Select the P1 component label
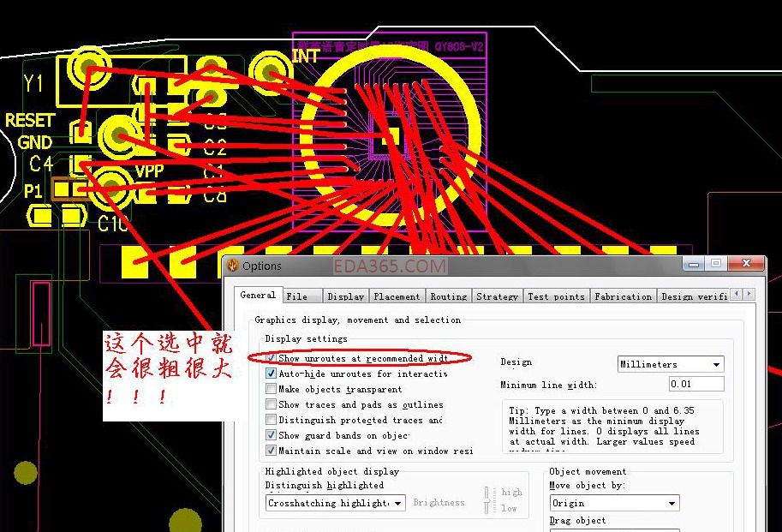 click(x=33, y=191)
